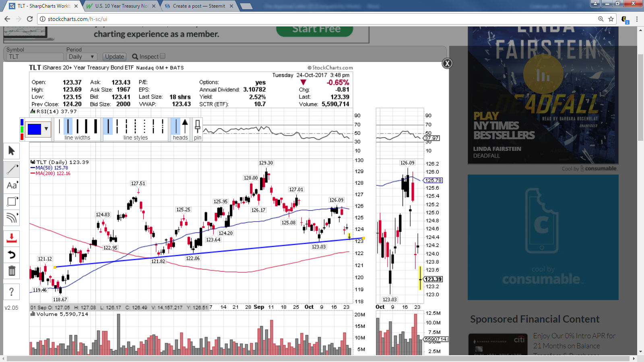Open the Linda Fairstein Deadfall ad
Viewport: 644px width, 362px height.
tap(543, 95)
